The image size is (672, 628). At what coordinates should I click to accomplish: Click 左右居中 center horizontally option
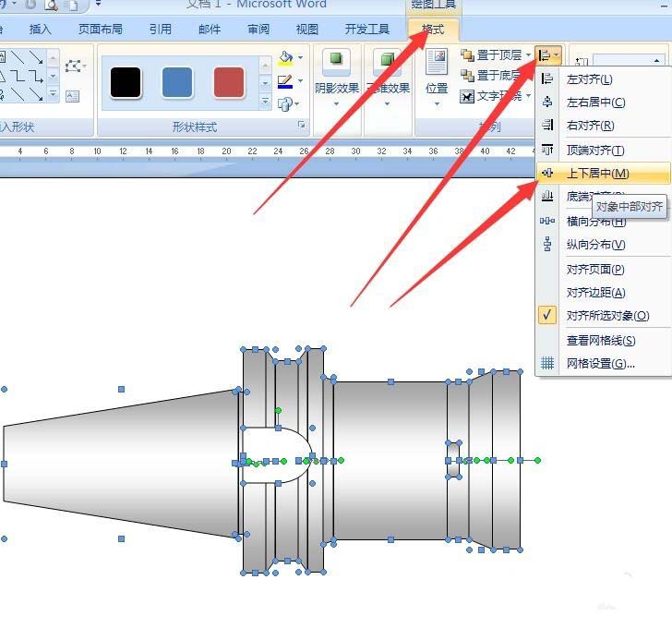tap(594, 103)
